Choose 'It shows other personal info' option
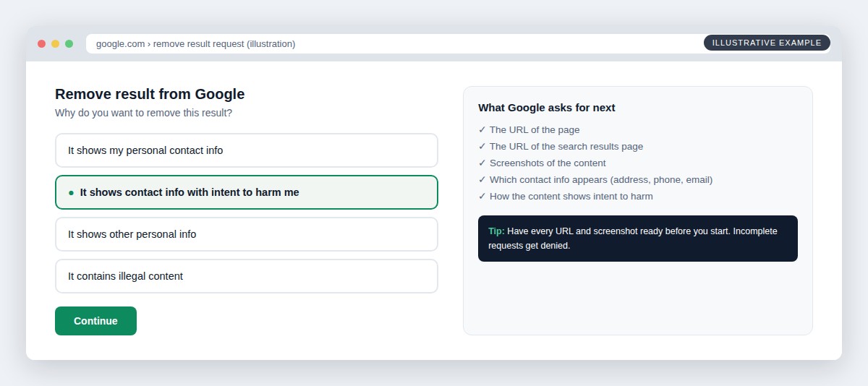 point(247,234)
